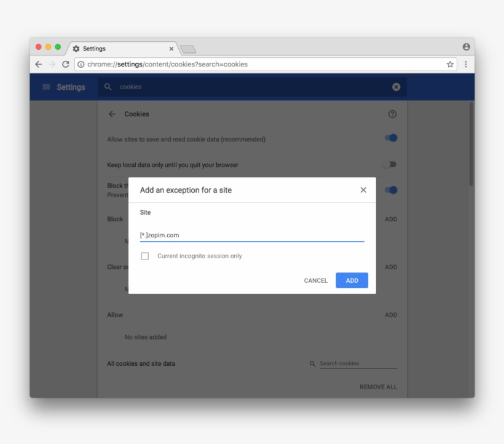Click the back navigation arrow
This screenshot has height=444, width=504.
[x=39, y=64]
